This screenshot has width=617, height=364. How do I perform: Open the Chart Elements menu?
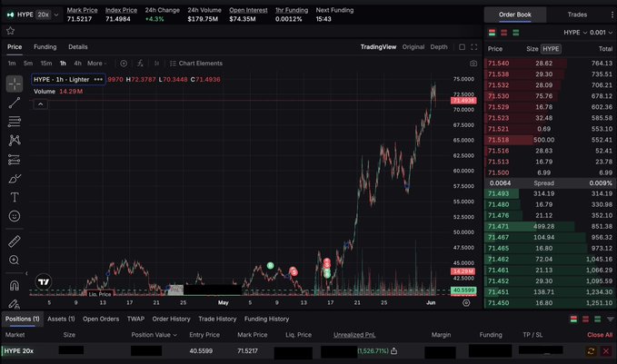[196, 64]
